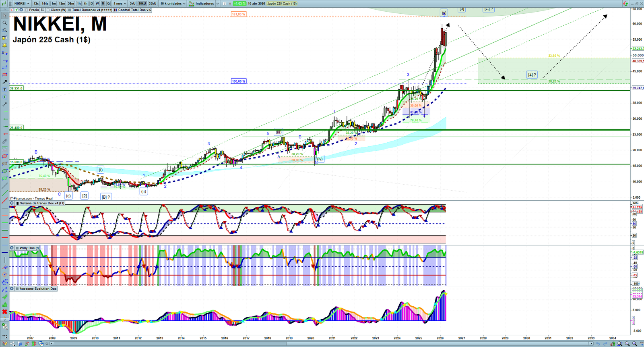This screenshot has height=347, width=644.
Task: Collapse the indicator bar with chevron
Action: [x=5, y=10]
